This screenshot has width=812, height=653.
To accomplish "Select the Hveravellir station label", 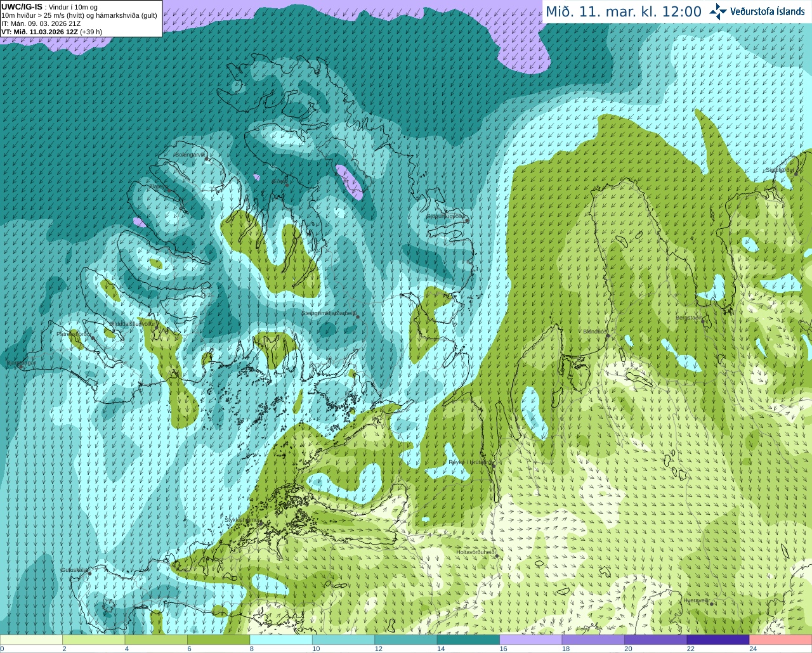I will pos(697,600).
